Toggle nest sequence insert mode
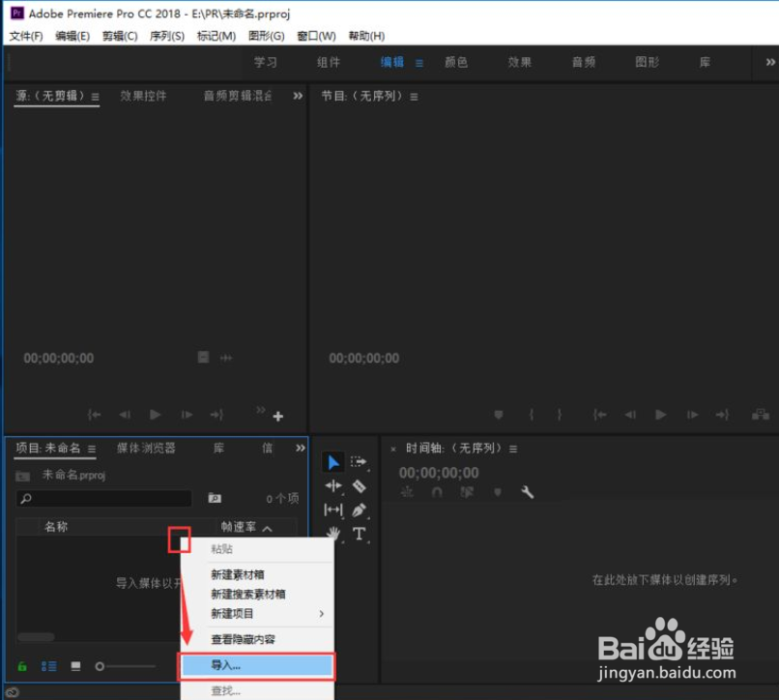The width and height of the screenshot is (779, 700). coord(407,492)
